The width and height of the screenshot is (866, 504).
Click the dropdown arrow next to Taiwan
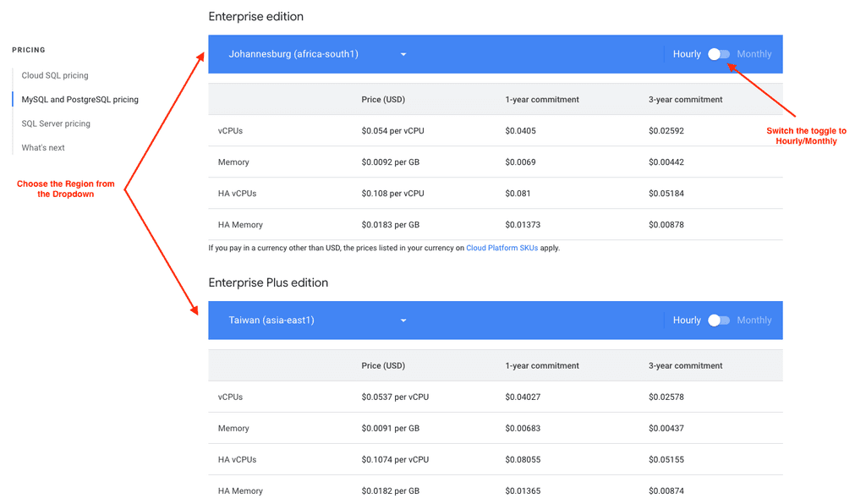403,320
